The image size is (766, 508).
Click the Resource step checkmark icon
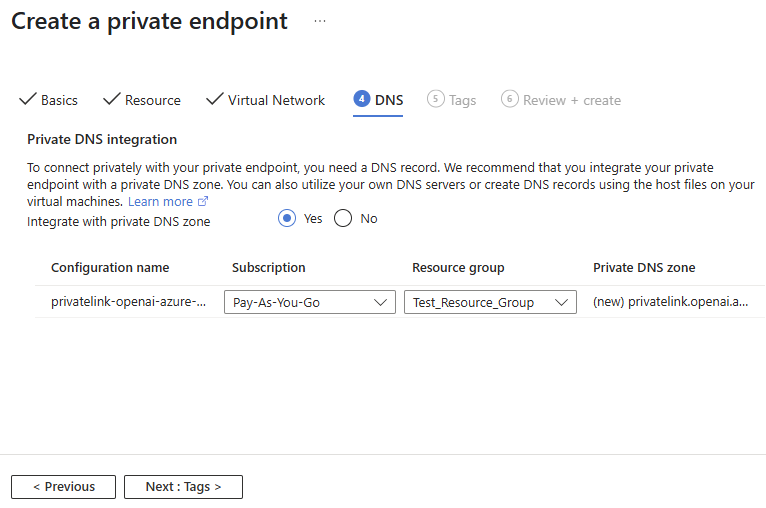click(x=111, y=99)
